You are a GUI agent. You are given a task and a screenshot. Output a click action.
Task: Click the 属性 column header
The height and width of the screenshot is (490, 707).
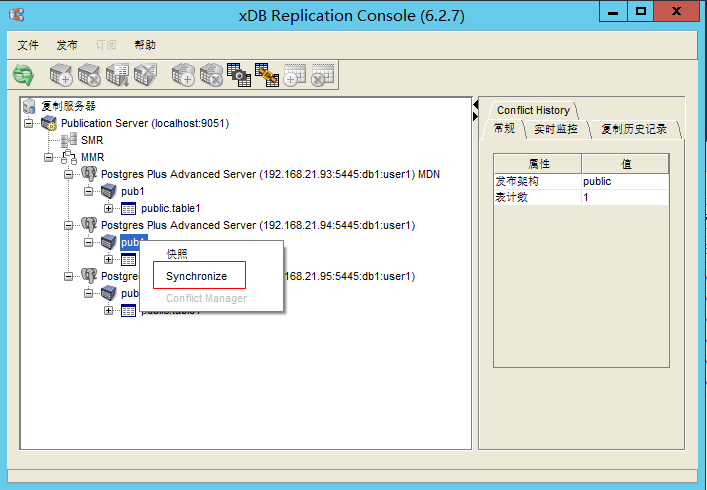pos(538,164)
